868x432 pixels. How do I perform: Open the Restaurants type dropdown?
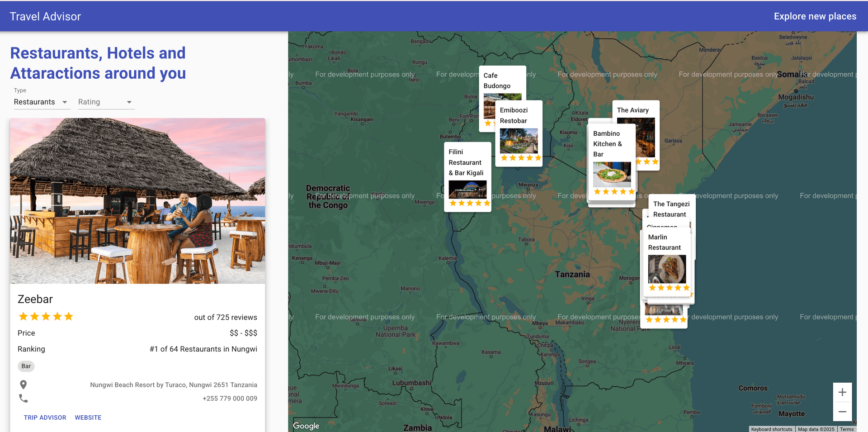tap(41, 102)
